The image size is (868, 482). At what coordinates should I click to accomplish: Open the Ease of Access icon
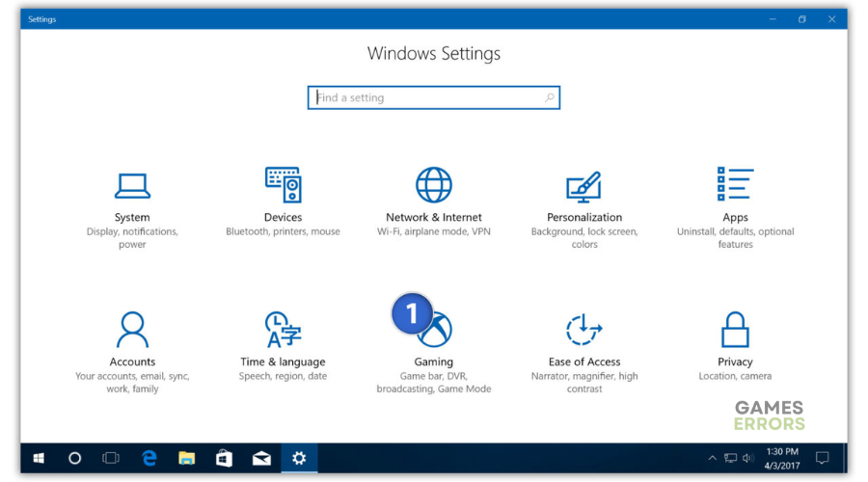pos(584,330)
